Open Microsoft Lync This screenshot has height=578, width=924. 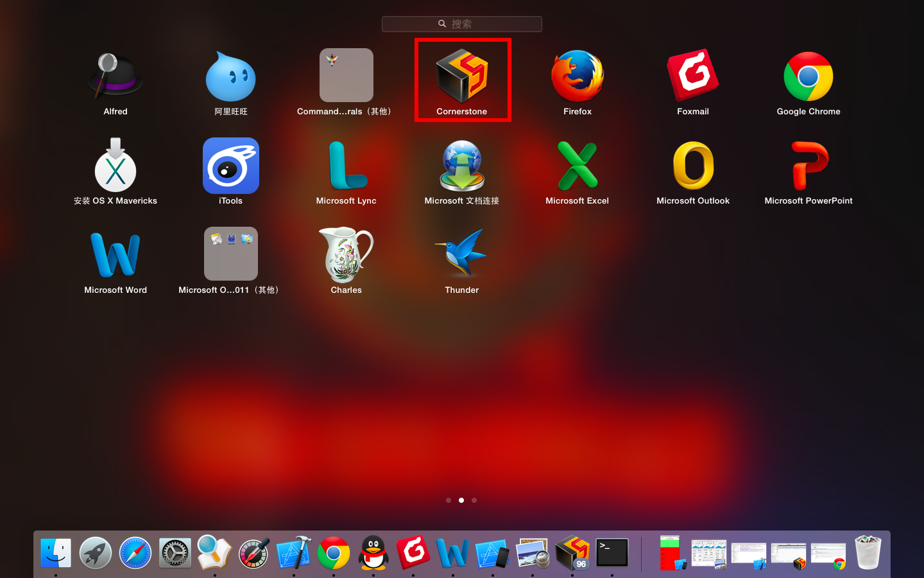point(346,166)
